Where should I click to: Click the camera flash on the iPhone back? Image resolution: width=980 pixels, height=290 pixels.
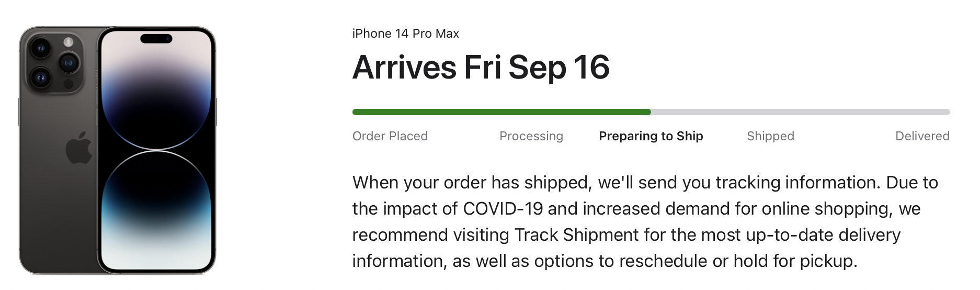click(69, 42)
